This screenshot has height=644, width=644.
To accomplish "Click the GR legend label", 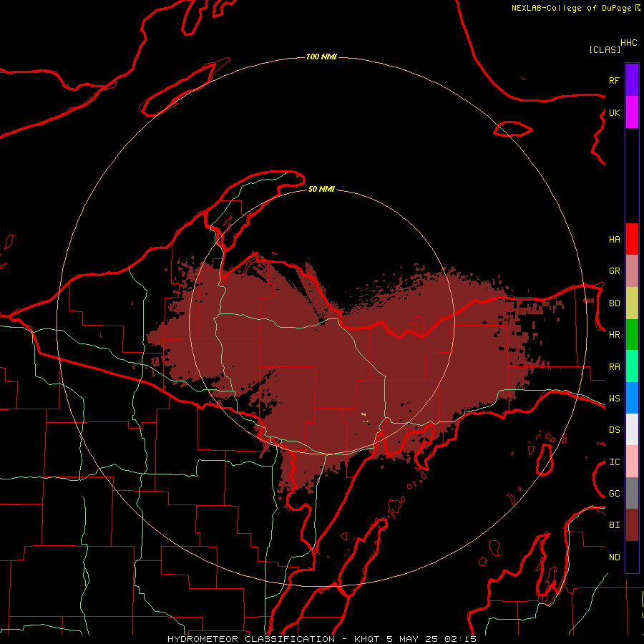I will (x=614, y=271).
